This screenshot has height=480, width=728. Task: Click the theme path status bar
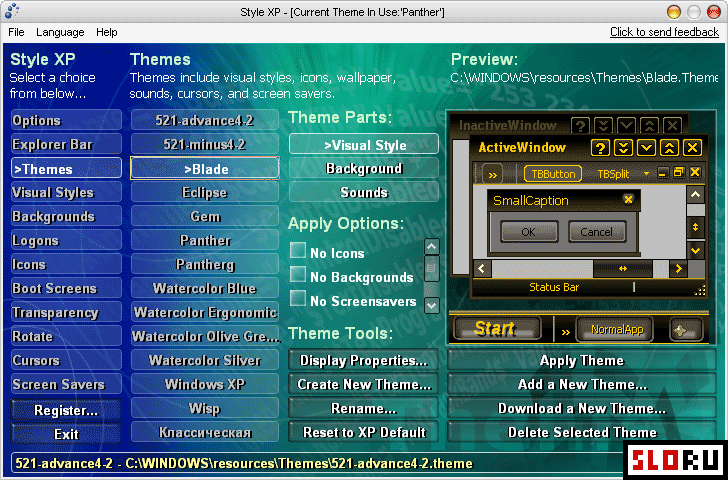click(318, 463)
